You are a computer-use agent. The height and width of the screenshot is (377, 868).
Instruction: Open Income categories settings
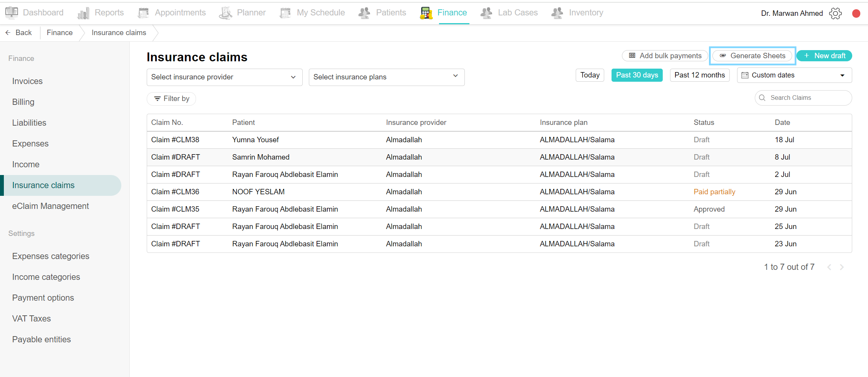(x=46, y=277)
